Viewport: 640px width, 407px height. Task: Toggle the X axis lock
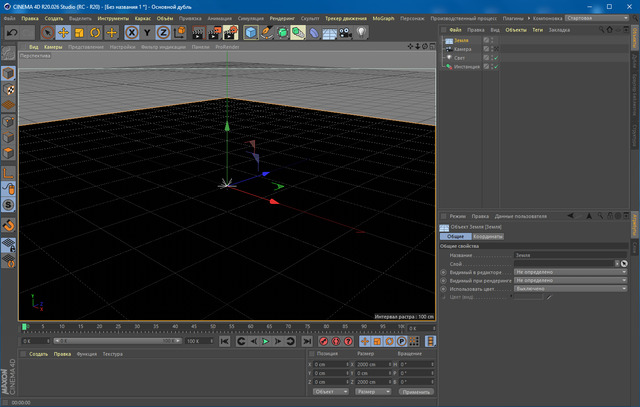point(131,33)
